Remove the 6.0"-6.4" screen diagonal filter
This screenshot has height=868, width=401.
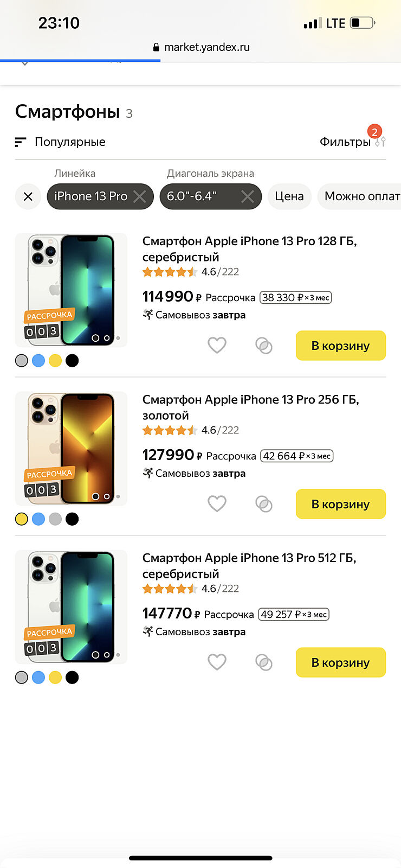(248, 196)
